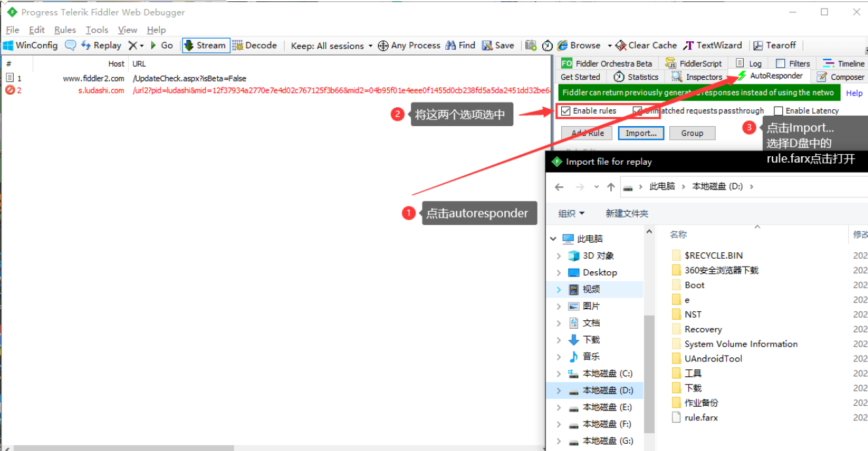Image resolution: width=868 pixels, height=451 pixels.
Task: Go up one folder in Import dialog
Action: click(610, 187)
